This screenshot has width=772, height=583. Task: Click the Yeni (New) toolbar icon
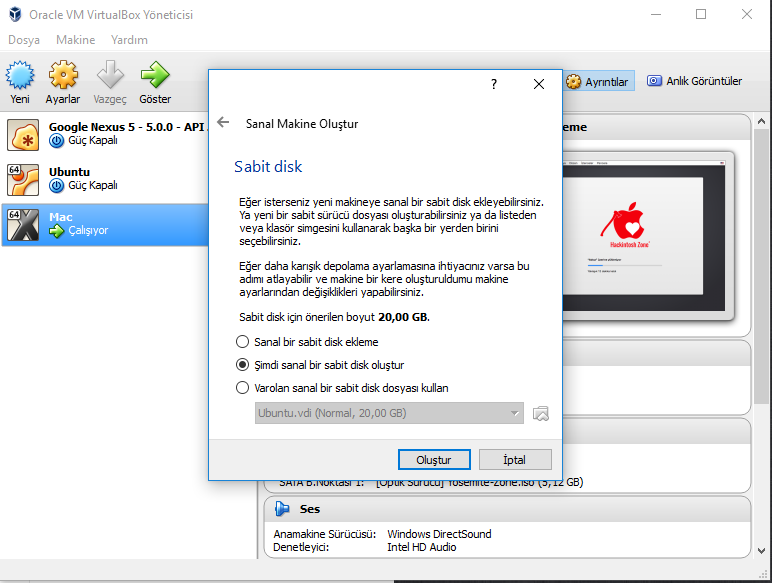tap(20, 75)
